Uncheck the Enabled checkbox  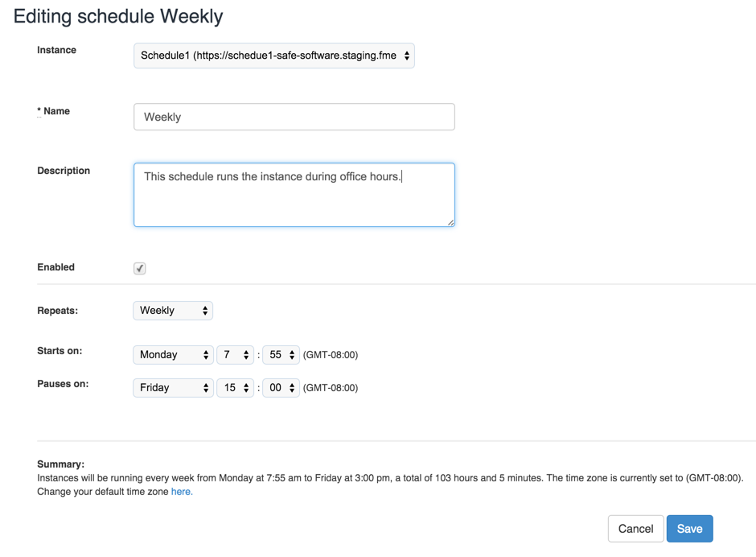140,268
